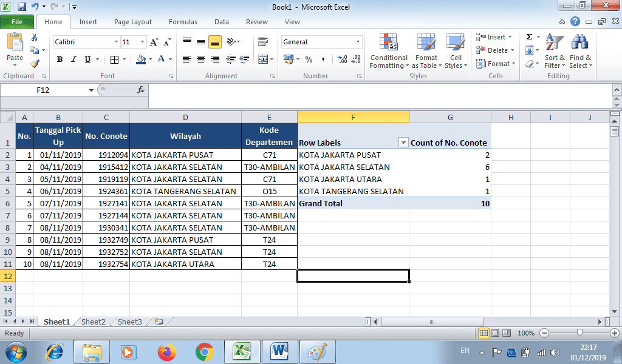Viewport: 622px width, 364px height.
Task: Click the AutoSum sigma icon
Action: (x=529, y=37)
